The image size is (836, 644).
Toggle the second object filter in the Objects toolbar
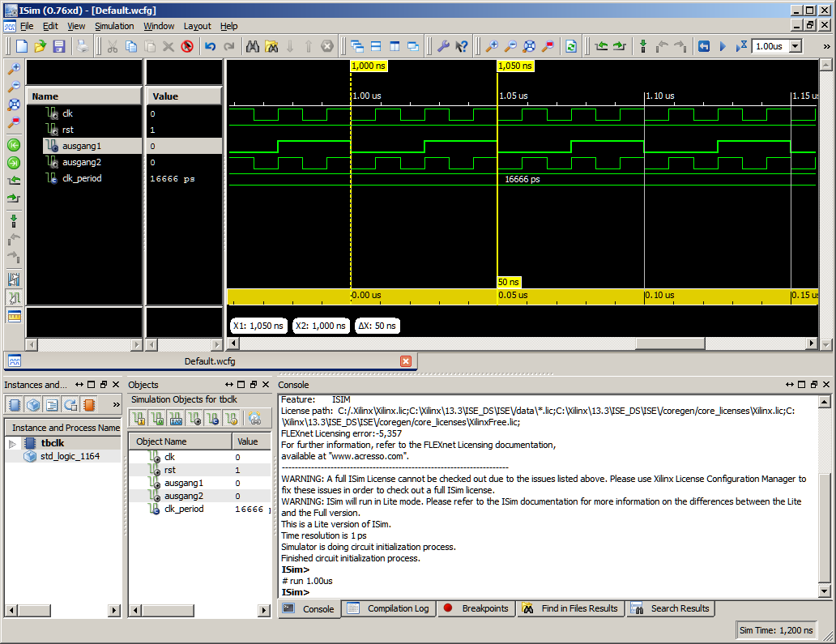point(157,419)
